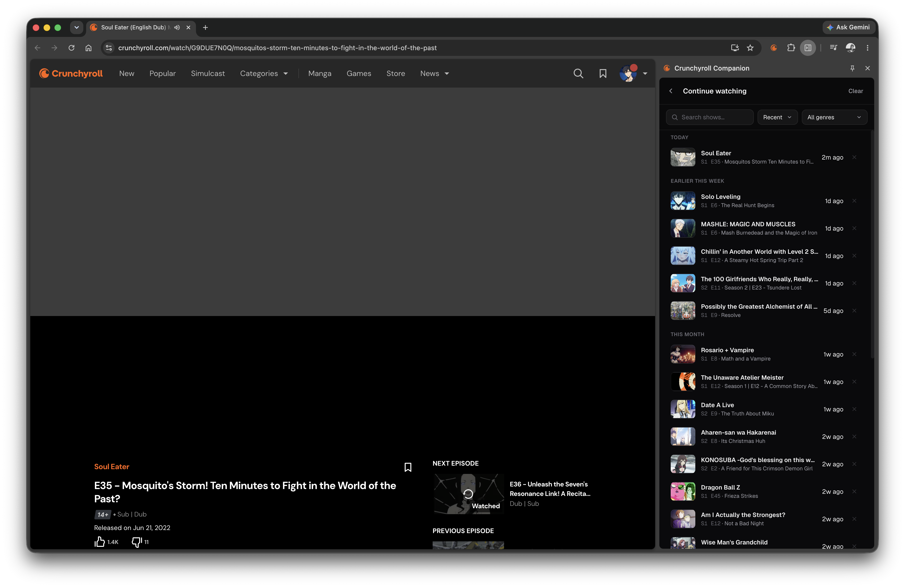This screenshot has height=588, width=905.
Task: Click the side panel vertical scrollbar
Action: tap(872, 243)
